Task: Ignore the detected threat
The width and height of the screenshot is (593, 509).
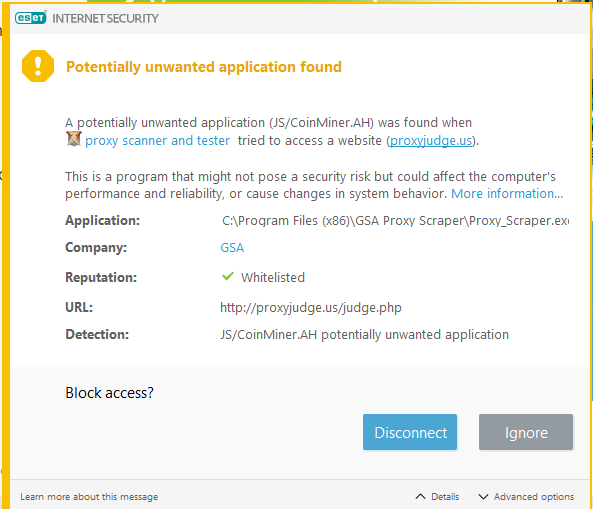Action: (x=526, y=432)
